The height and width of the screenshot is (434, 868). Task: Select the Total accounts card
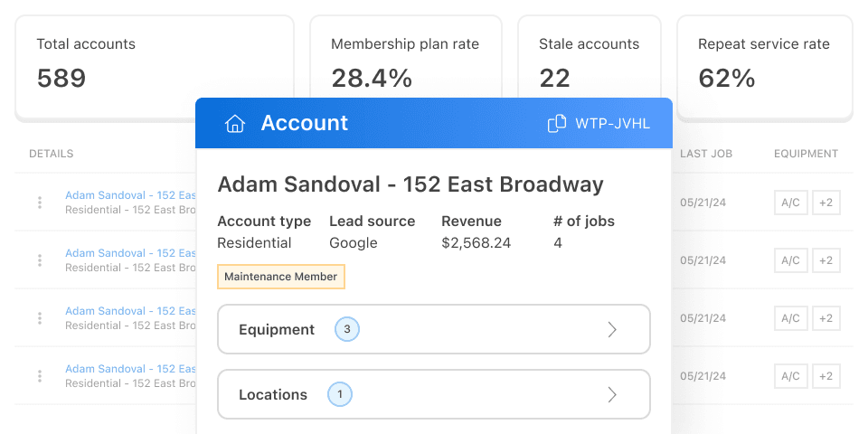[155, 66]
